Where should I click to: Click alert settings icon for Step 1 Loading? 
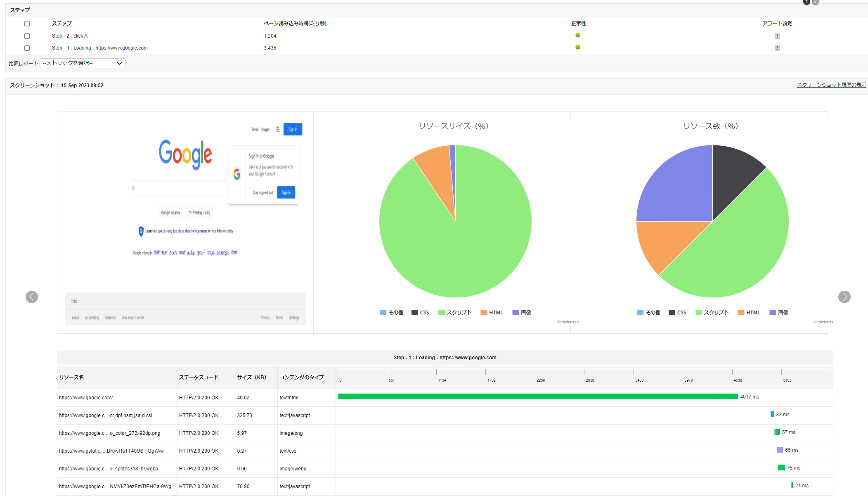[x=777, y=48]
